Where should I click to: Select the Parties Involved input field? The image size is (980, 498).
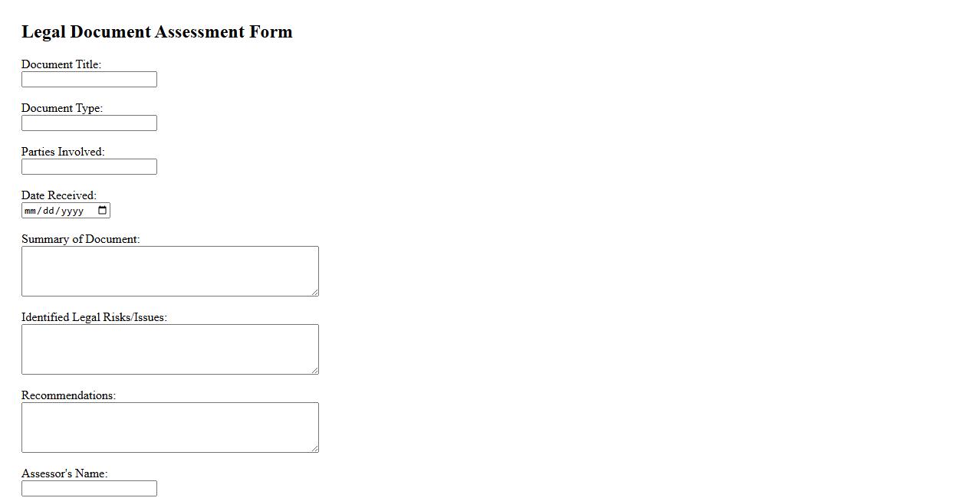89,167
